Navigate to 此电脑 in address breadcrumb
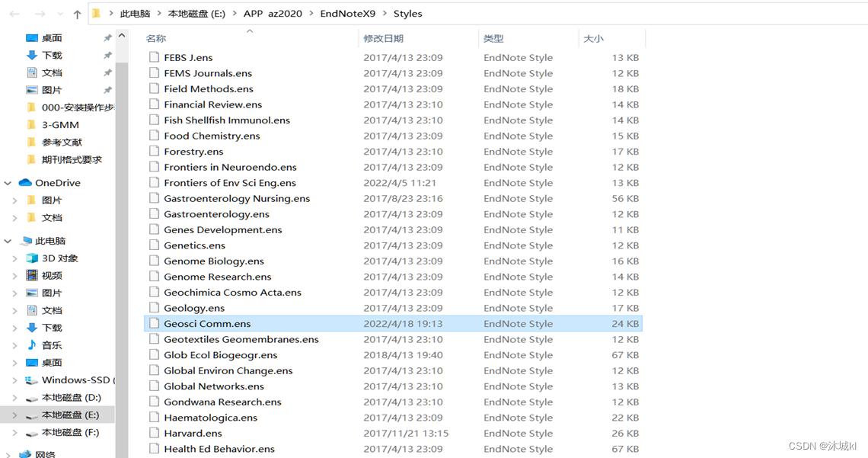 (x=135, y=14)
